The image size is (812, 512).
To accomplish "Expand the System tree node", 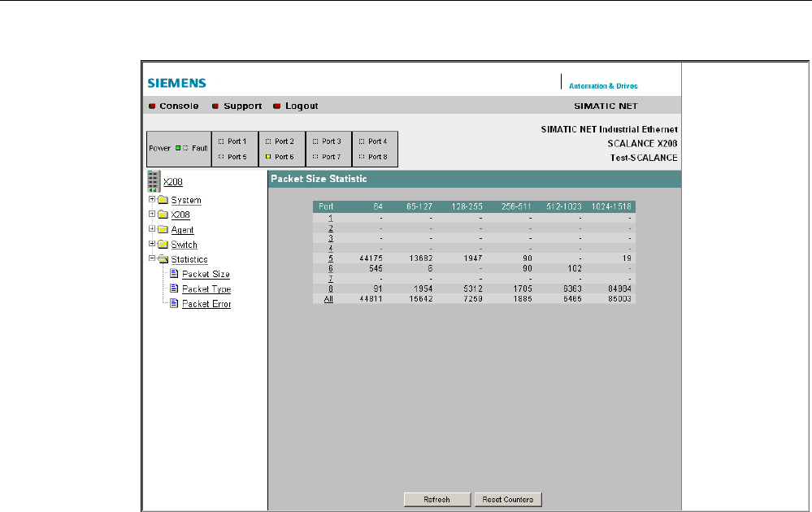I will (x=152, y=199).
